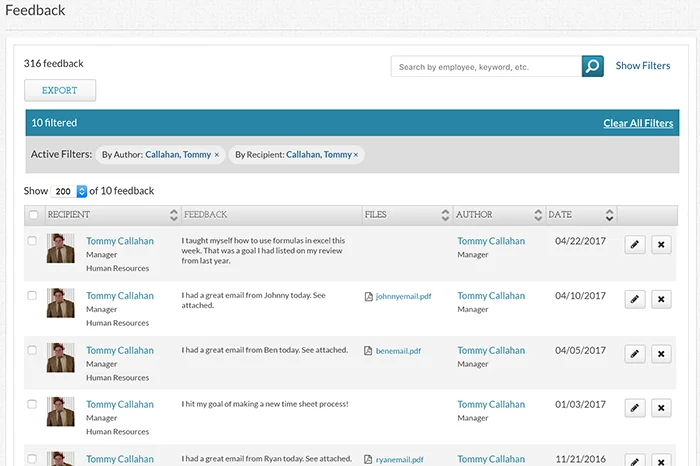The width and height of the screenshot is (700, 466).
Task: Open recipient Tommy Callahan in 01/03/2017 row
Action: click(120, 404)
